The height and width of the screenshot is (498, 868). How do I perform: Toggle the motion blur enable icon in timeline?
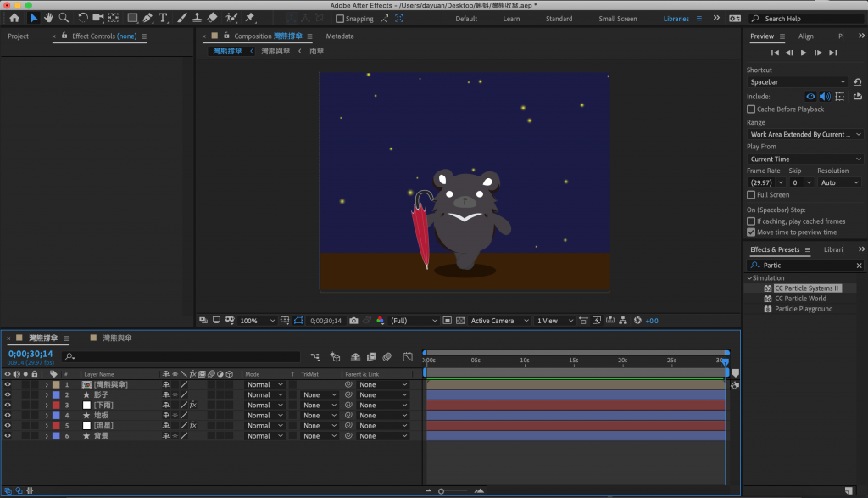[x=387, y=357]
